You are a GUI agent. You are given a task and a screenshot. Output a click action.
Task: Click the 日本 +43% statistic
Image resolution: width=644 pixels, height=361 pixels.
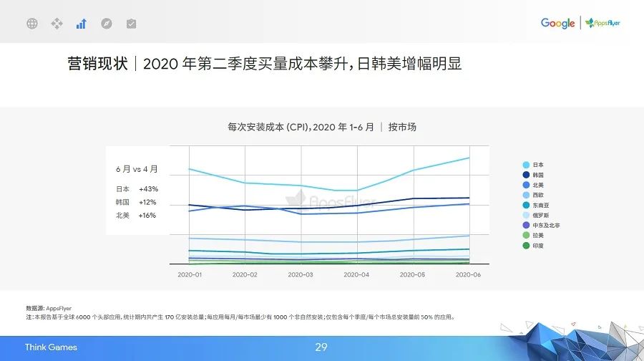[x=137, y=189]
